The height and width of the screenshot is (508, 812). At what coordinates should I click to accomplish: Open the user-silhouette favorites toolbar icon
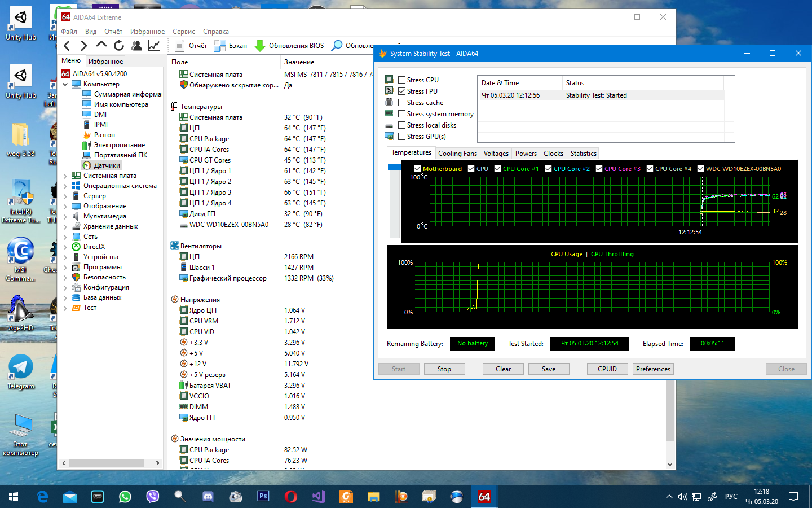point(136,46)
